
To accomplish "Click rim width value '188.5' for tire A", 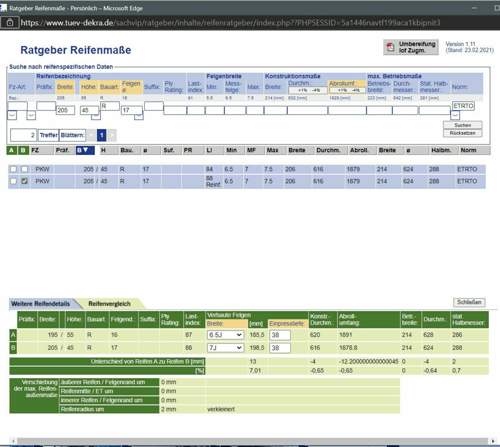I will (x=257, y=335).
